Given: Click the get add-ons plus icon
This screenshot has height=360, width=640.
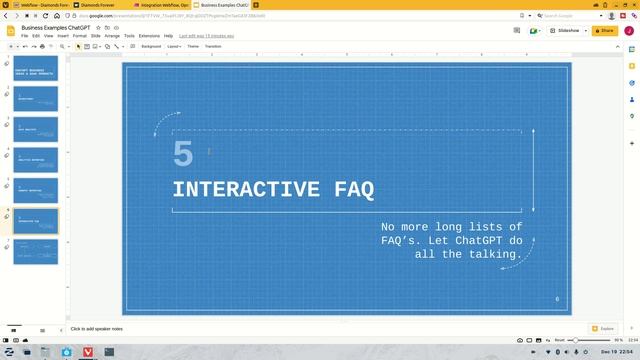Looking at the screenshot, I should pyautogui.click(x=632, y=144).
